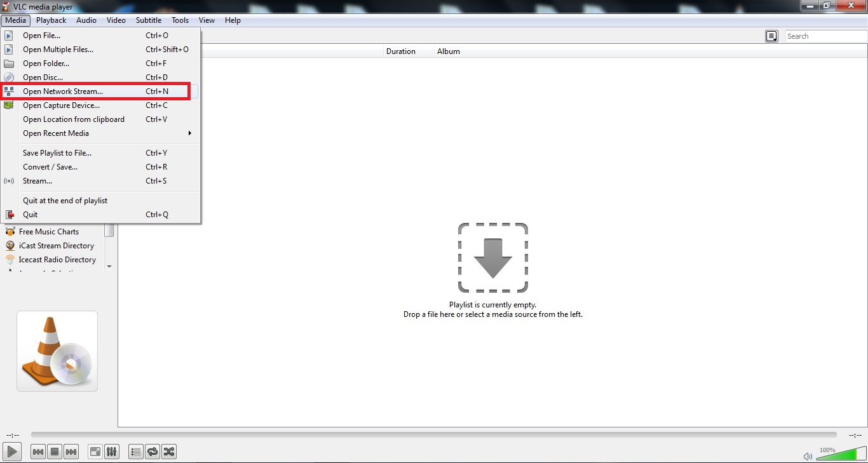Click the Open Disc icon
The height and width of the screenshot is (463, 868).
point(9,77)
